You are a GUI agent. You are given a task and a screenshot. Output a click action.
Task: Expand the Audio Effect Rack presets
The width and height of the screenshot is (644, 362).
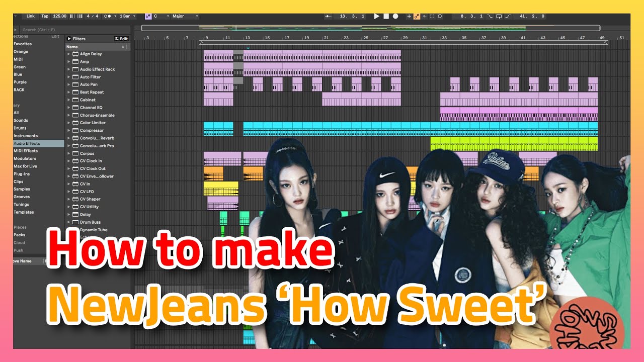69,69
